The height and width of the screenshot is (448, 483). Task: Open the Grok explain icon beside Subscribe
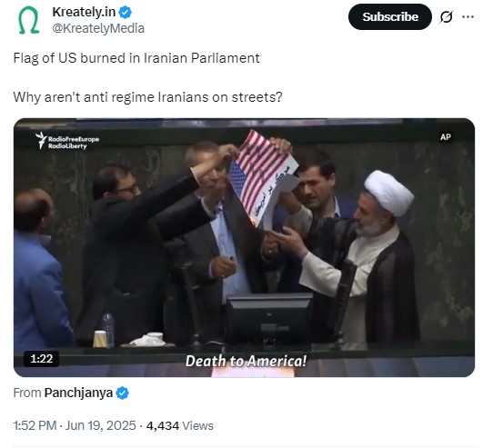pos(446,17)
